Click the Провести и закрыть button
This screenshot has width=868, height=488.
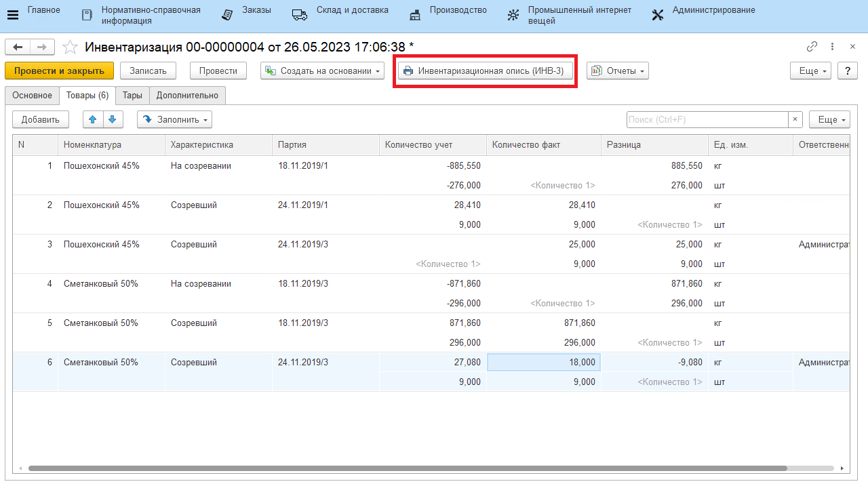(59, 70)
